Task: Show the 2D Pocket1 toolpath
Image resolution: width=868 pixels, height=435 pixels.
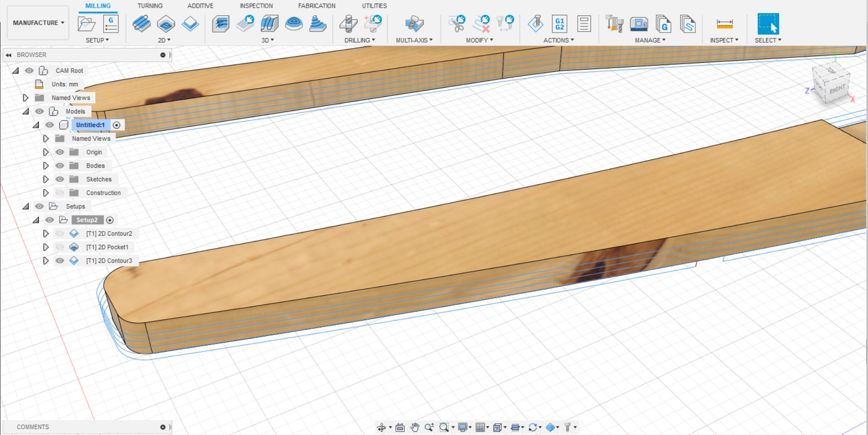Action: [60, 247]
